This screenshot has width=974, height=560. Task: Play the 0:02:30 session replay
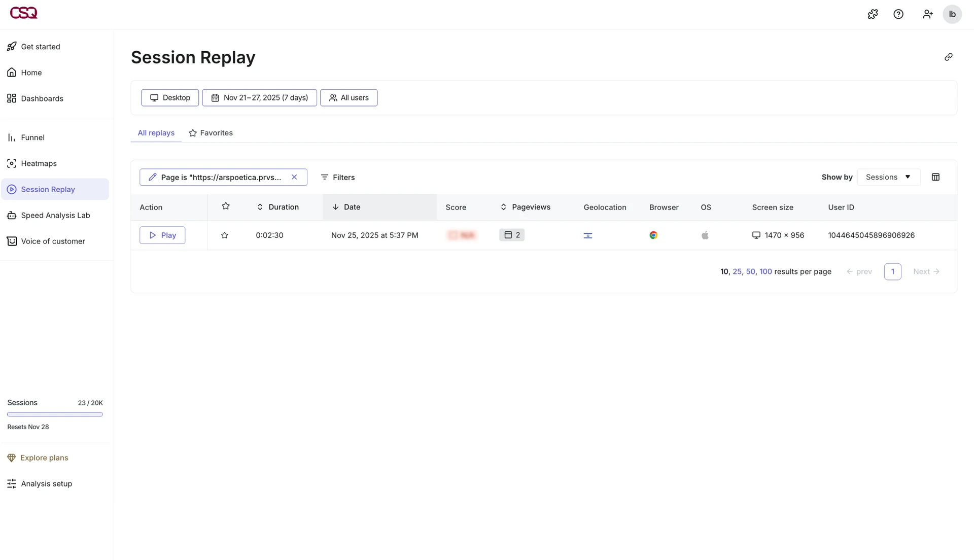click(162, 235)
